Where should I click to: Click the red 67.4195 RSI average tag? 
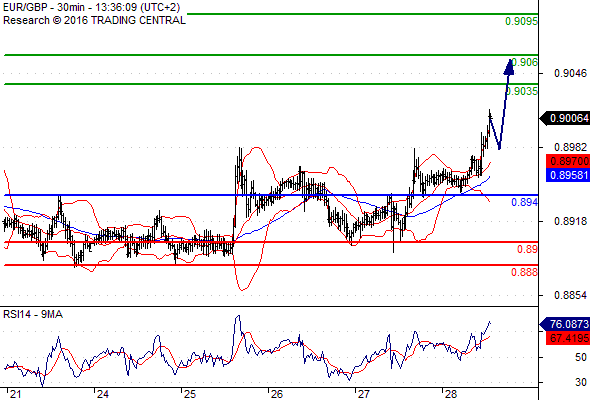pyautogui.click(x=568, y=338)
